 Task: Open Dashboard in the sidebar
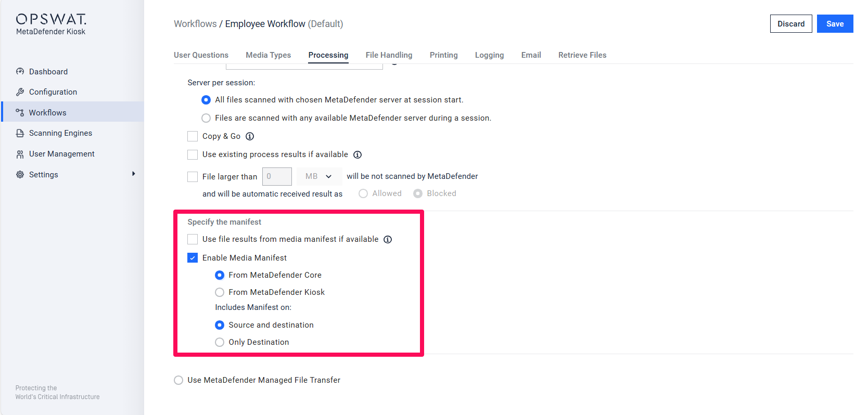(73, 72)
